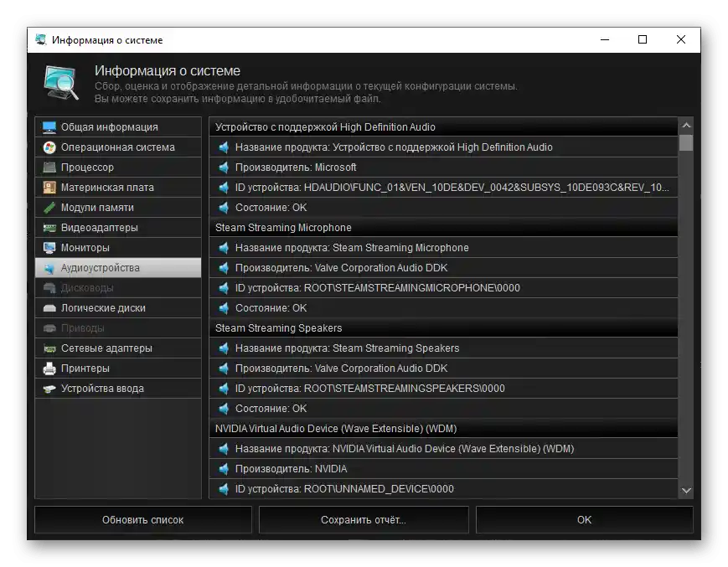The height and width of the screenshot is (567, 728).
Task: Switch to the Материнская плата section
Action: [118, 188]
